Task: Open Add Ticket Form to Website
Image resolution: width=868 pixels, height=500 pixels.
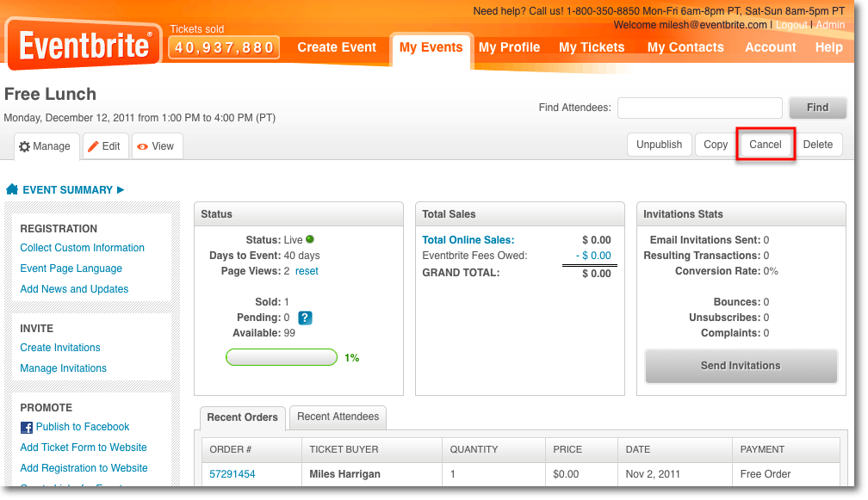Action: coord(83,447)
